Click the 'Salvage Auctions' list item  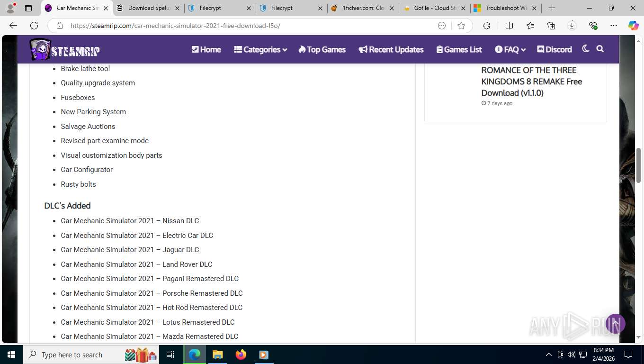click(88, 127)
